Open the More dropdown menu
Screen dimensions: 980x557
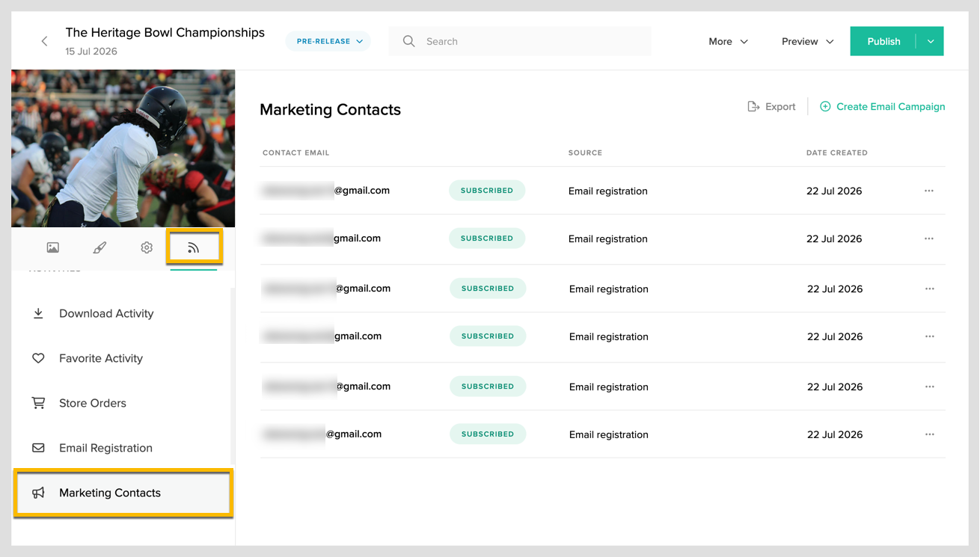pyautogui.click(x=728, y=41)
